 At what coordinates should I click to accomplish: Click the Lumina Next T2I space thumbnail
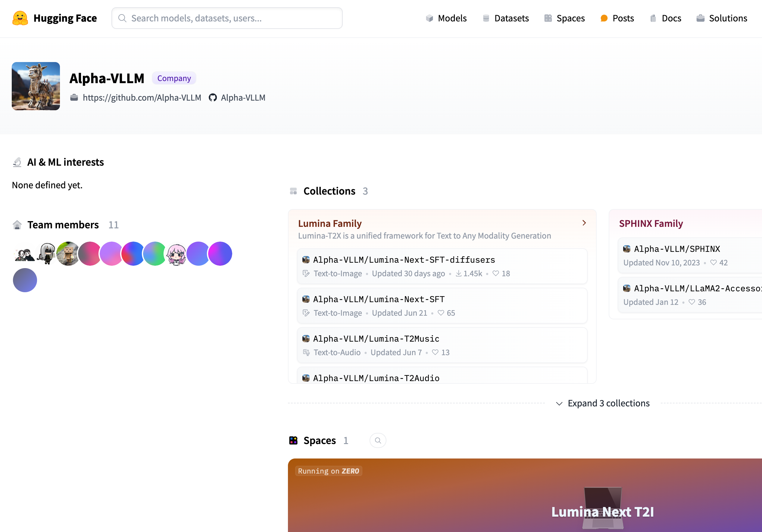(525, 495)
